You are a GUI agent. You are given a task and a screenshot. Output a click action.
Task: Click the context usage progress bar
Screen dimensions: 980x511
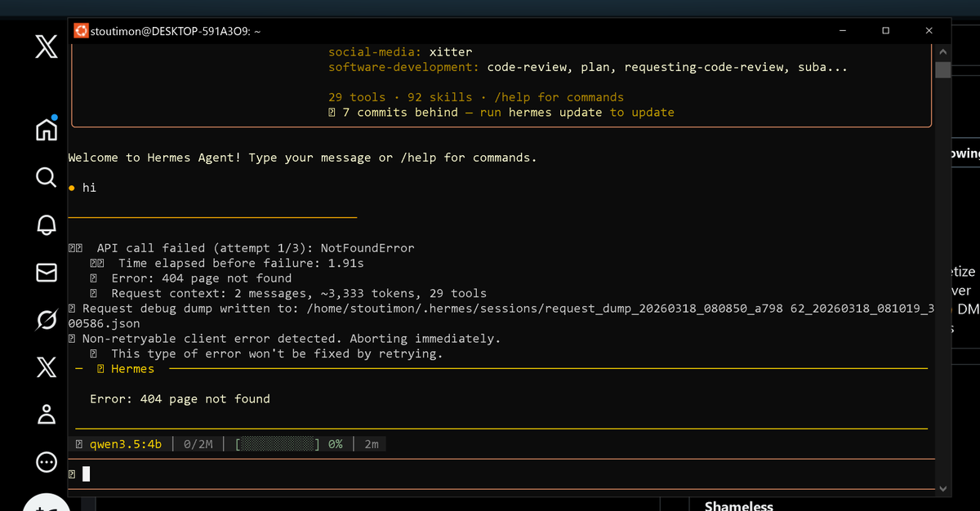tap(278, 444)
